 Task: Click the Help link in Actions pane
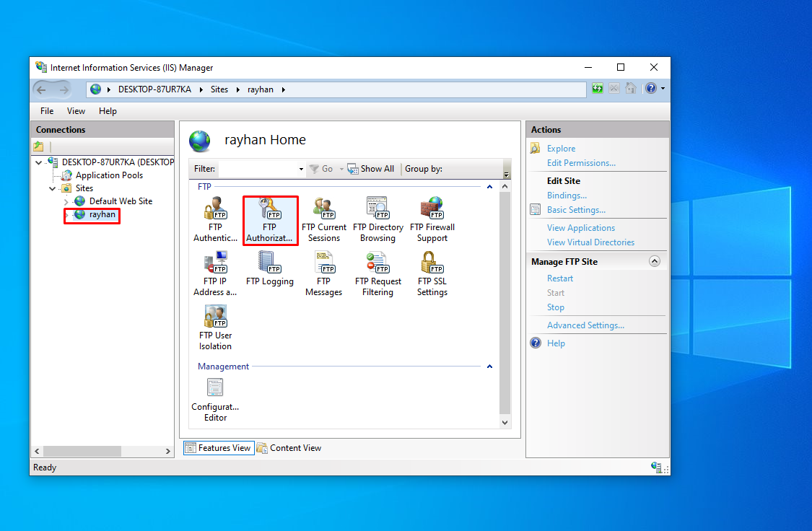pyautogui.click(x=556, y=343)
